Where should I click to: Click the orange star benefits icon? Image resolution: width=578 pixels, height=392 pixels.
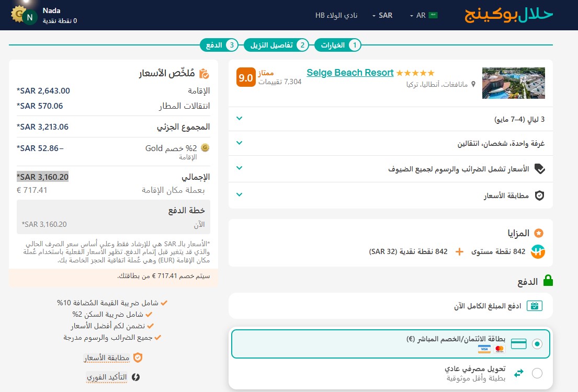pos(539,233)
